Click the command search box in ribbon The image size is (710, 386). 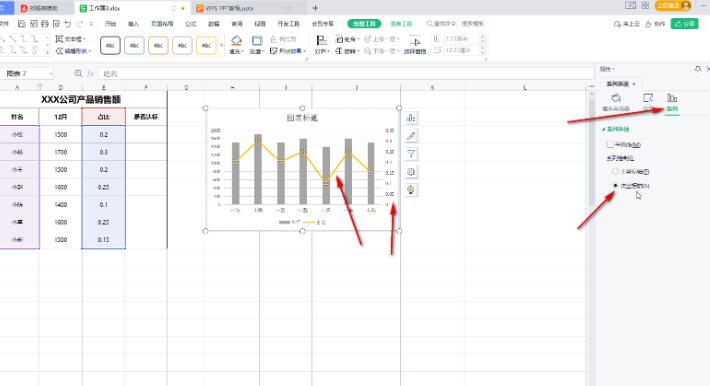(455, 24)
